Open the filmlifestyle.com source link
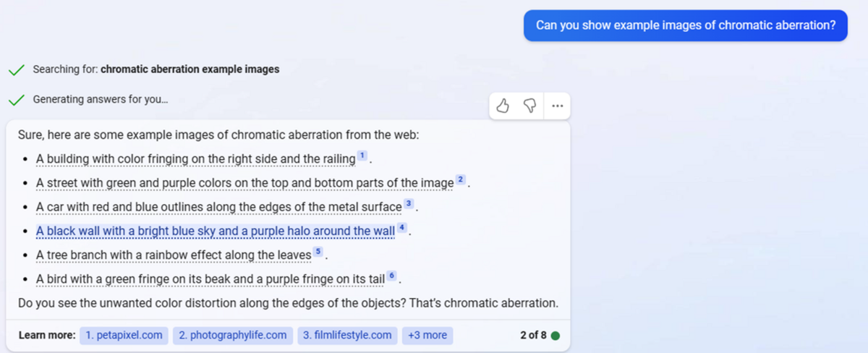Screen dimensions: 868x353 (x=347, y=336)
